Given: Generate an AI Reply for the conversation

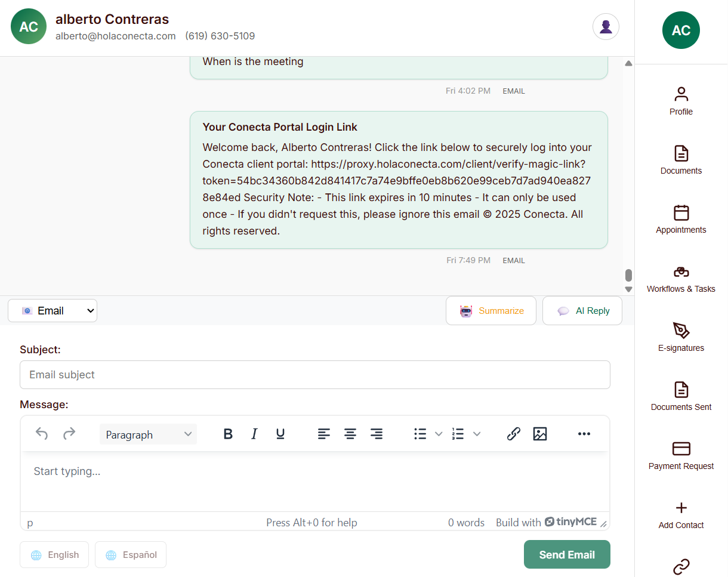Looking at the screenshot, I should [x=582, y=310].
